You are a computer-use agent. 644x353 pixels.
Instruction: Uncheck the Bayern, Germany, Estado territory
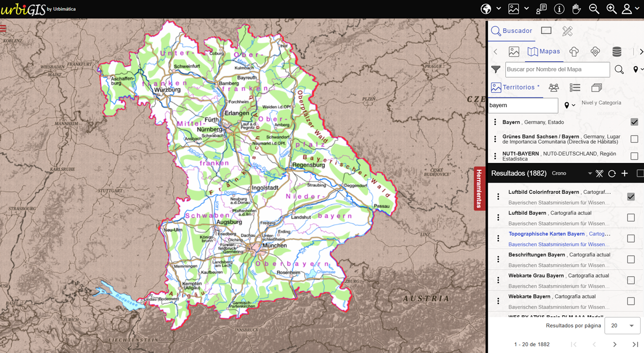(634, 122)
